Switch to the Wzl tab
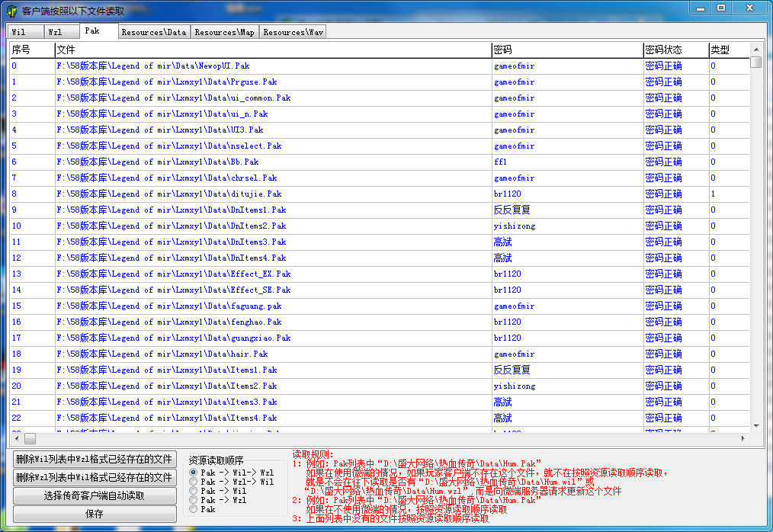This screenshot has width=773, height=532. [62, 32]
